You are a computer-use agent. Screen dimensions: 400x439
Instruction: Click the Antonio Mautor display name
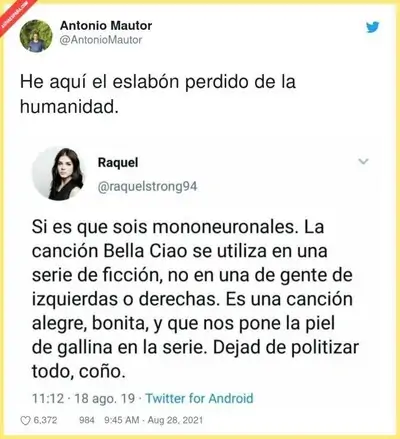(106, 25)
